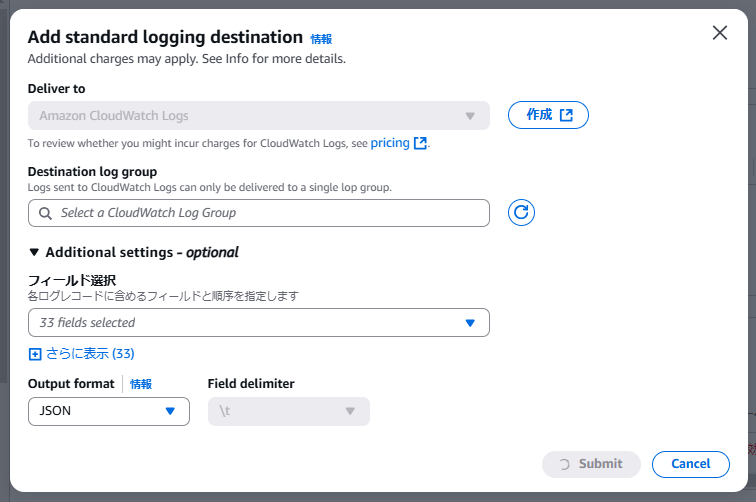Click the Cancel button
756x502 pixels.
[x=690, y=464]
